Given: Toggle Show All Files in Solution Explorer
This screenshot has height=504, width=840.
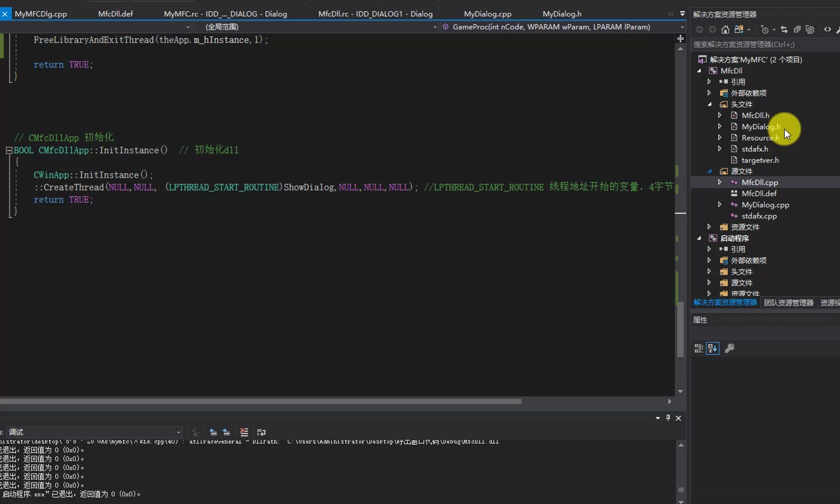Looking at the screenshot, I should 810,29.
